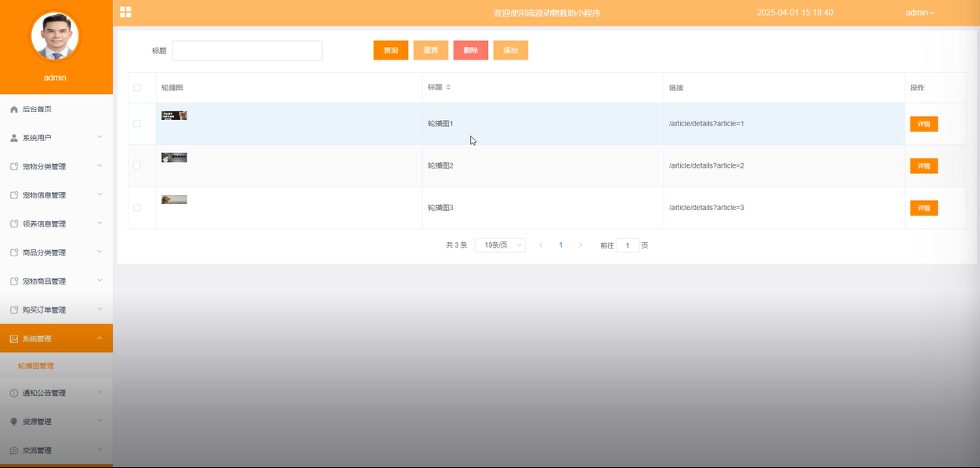Expand 宠物信息管理 submenu chevron
This screenshot has width=980, height=468.
(x=99, y=194)
